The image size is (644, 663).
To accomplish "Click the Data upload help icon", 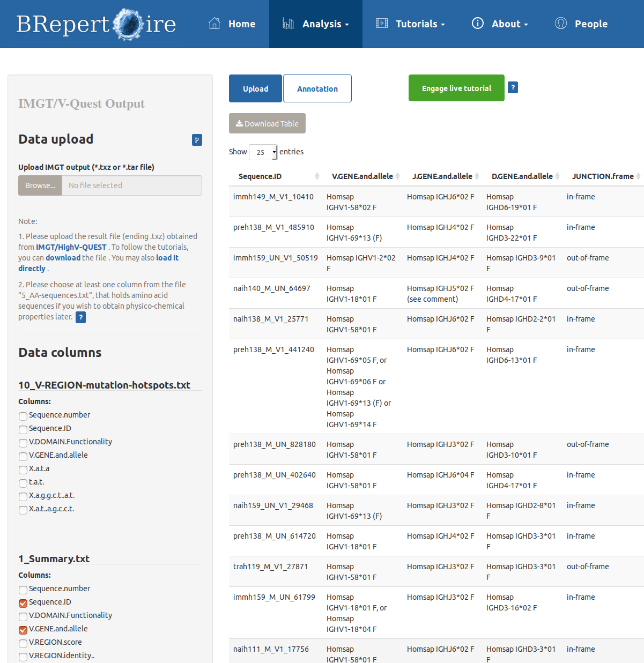I will point(197,140).
